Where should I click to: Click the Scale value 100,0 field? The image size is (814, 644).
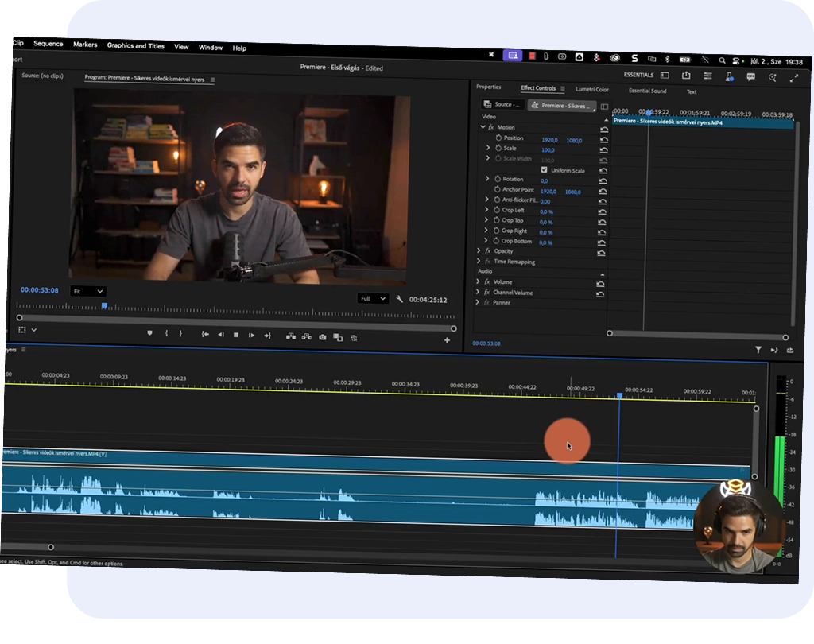pos(548,149)
